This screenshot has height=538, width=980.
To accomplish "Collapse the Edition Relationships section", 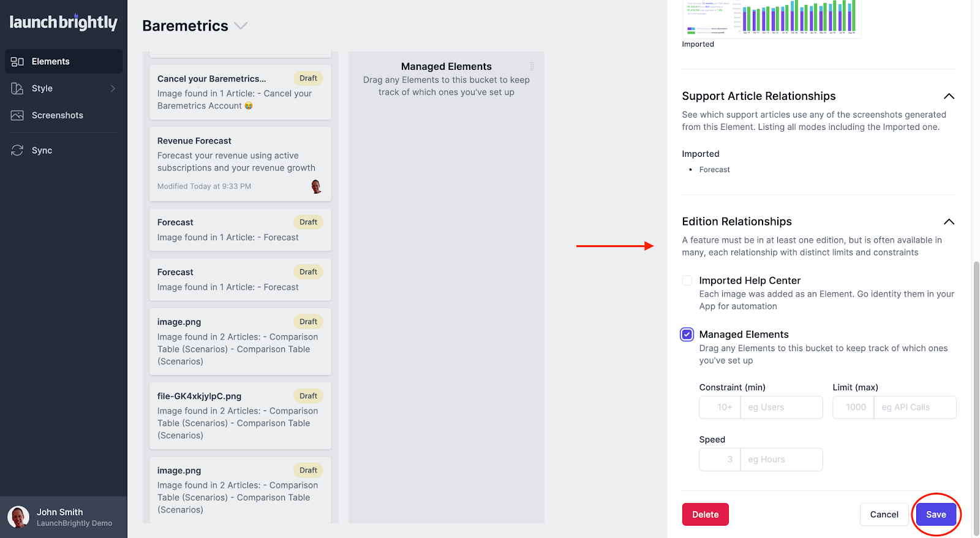I will 949,222.
